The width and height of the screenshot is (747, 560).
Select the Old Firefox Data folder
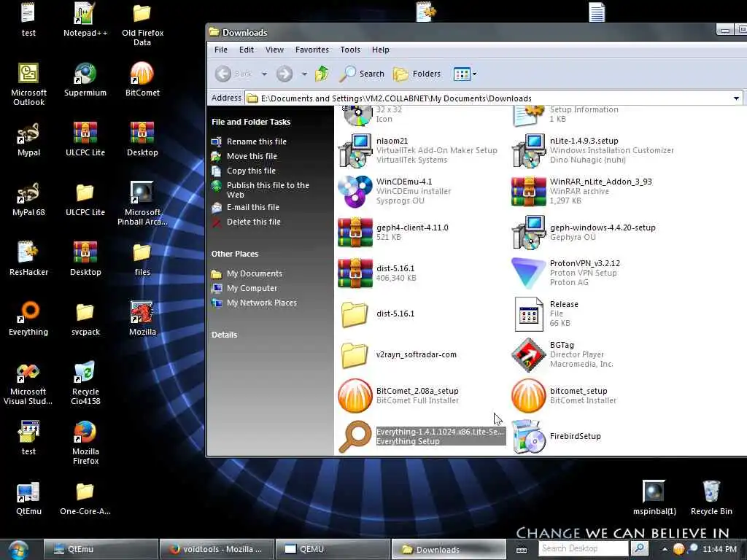(142, 24)
